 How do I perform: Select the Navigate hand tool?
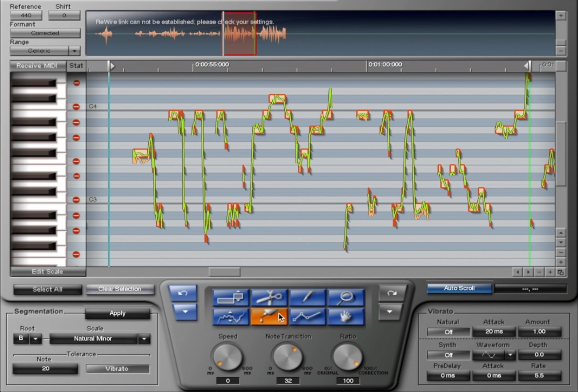tap(346, 317)
